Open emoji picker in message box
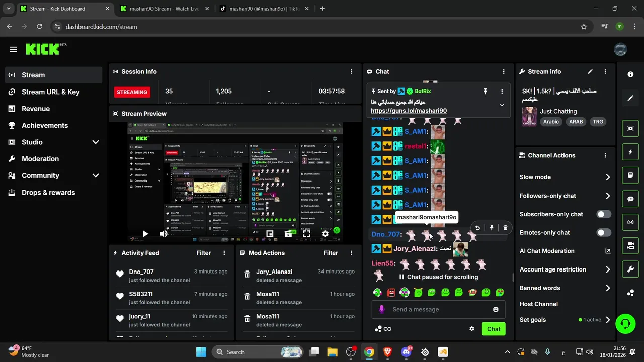The width and height of the screenshot is (644, 362). pyautogui.click(x=496, y=309)
